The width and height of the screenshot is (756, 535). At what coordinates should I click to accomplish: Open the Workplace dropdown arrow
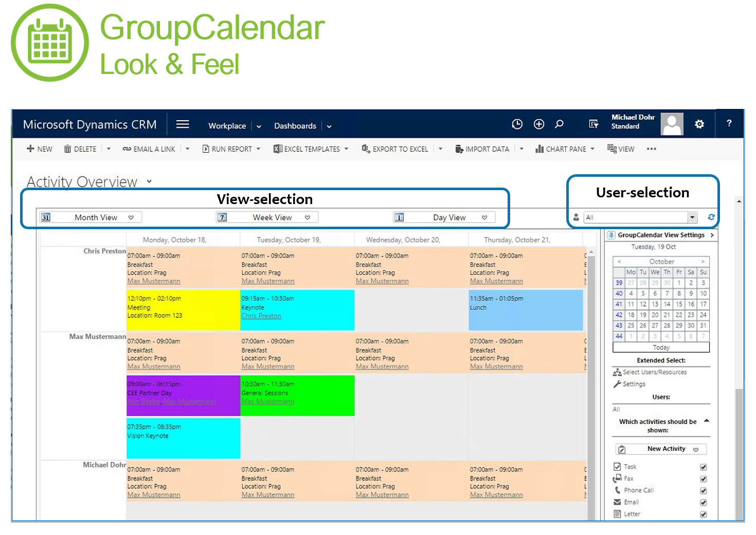coord(259,126)
